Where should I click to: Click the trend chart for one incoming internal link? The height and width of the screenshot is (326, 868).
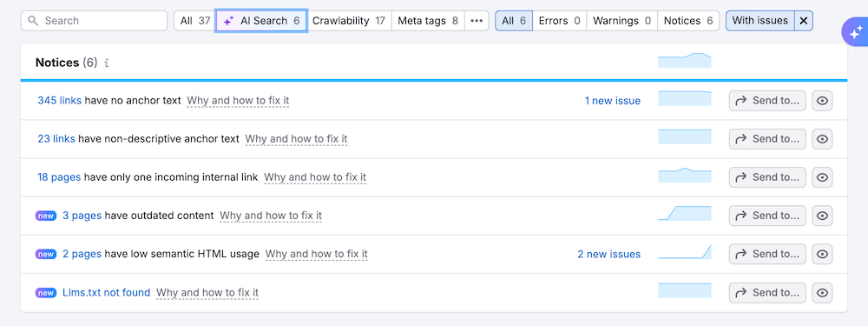685,176
